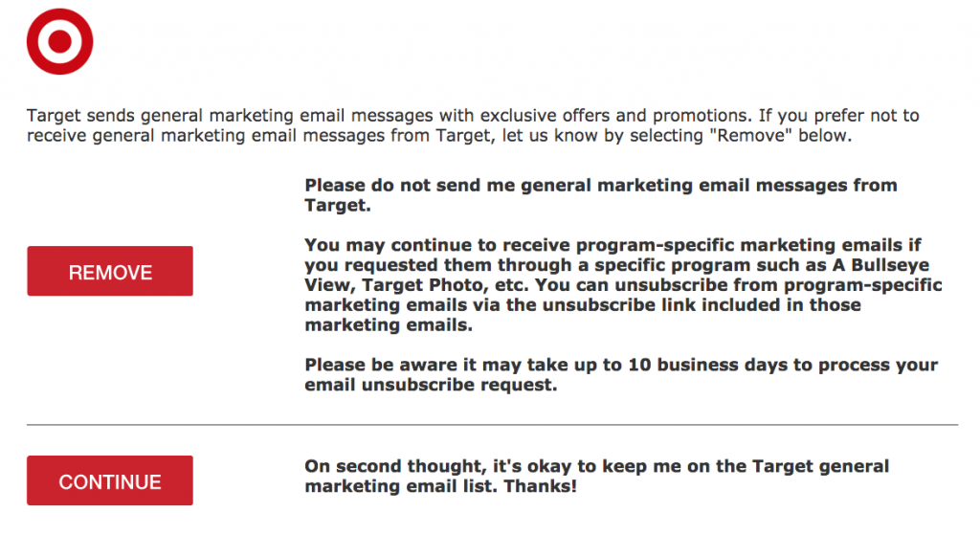Image resolution: width=980 pixels, height=557 pixels.
Task: Click "email unsubscribe request" text
Action: [431, 385]
